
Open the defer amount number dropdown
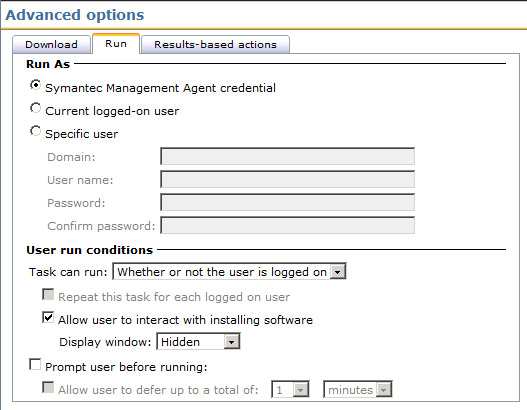pyautogui.click(x=290, y=390)
